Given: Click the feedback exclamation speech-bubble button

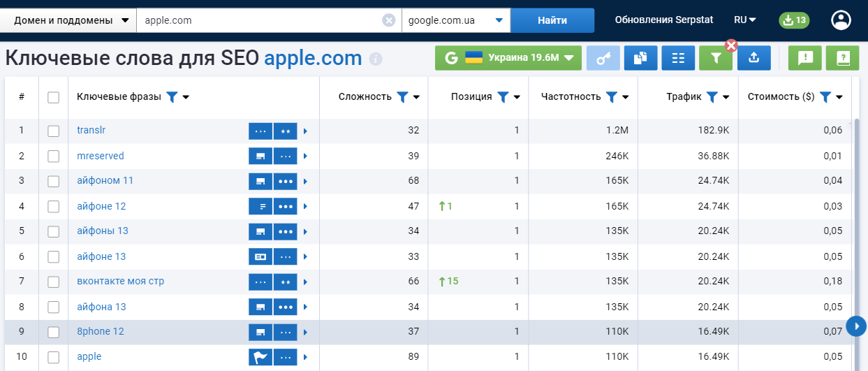Looking at the screenshot, I should click(805, 58).
